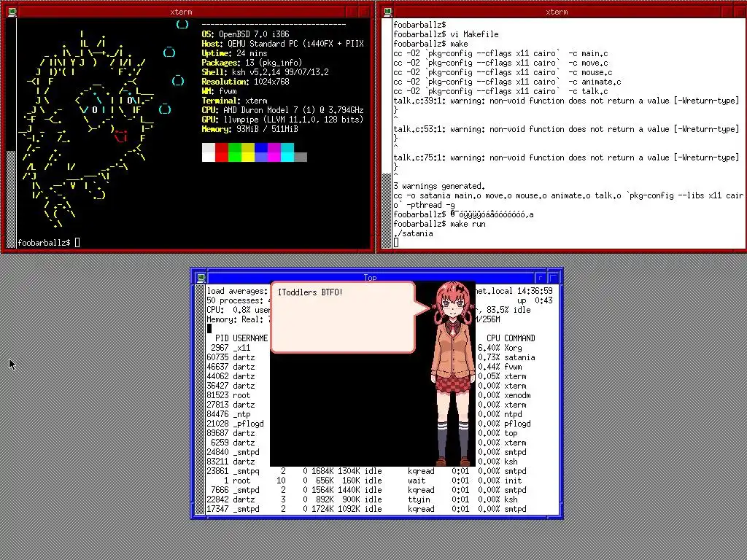Pick the gray swatch in neofetch palette
The width and height of the screenshot is (747, 560).
[301, 157]
